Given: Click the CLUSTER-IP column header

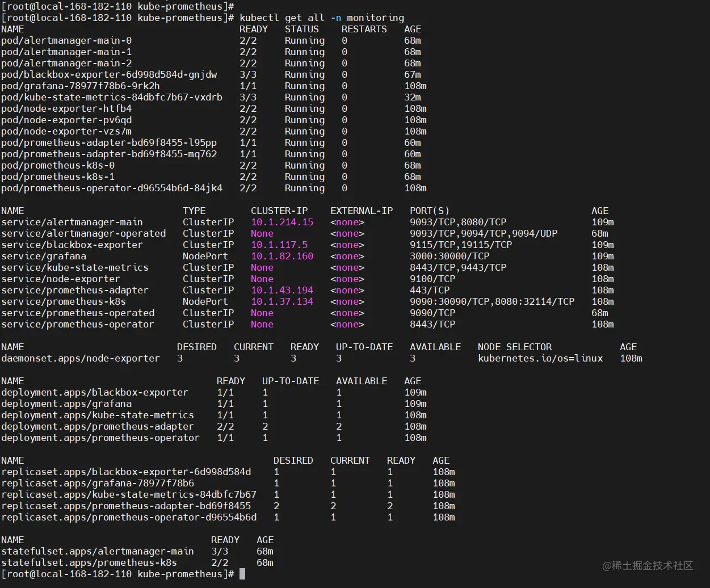Looking at the screenshot, I should click(279, 211).
